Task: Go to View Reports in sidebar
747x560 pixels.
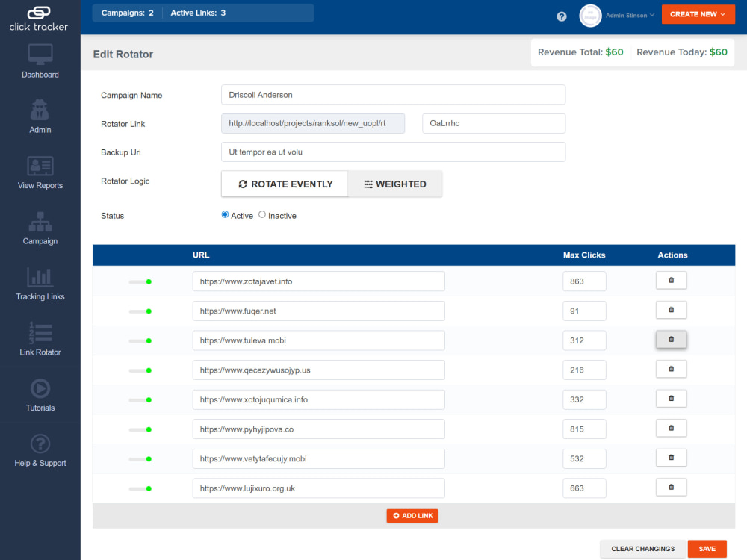Action: pos(40,186)
